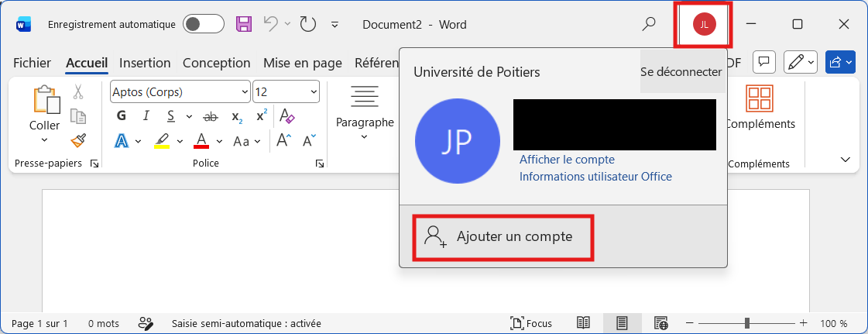
Task: Expand the text effects dropdown arrow
Action: [139, 142]
